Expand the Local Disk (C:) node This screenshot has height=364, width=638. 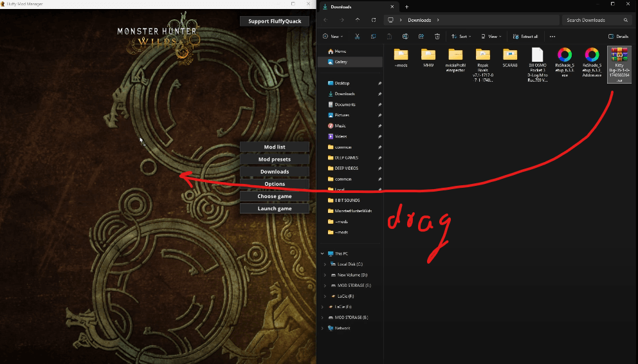[x=325, y=264]
